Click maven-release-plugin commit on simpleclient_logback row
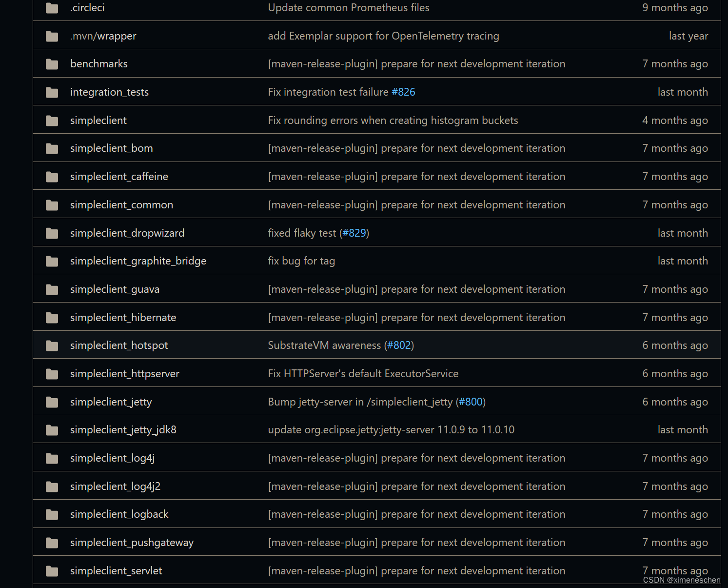Image resolution: width=728 pixels, height=588 pixels. point(417,514)
